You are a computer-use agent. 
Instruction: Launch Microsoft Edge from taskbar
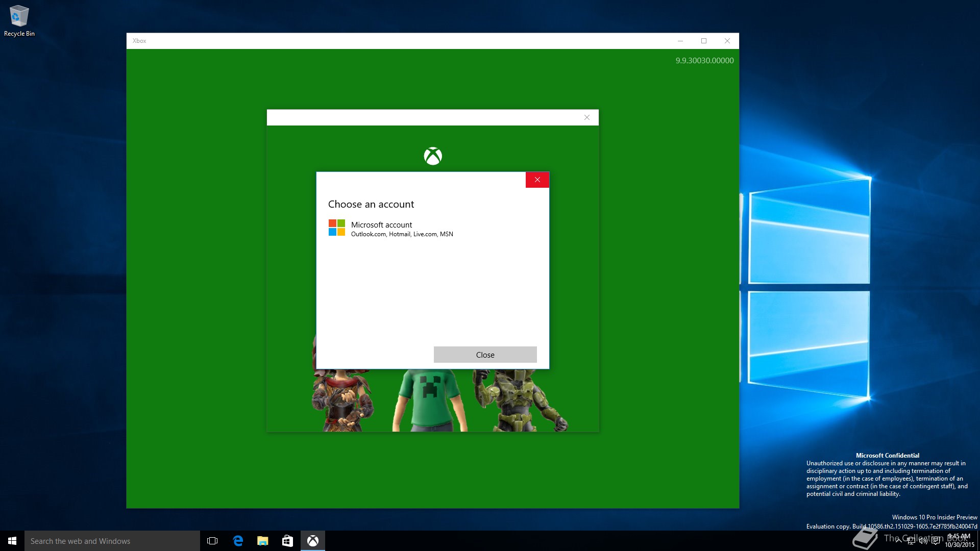click(x=238, y=541)
